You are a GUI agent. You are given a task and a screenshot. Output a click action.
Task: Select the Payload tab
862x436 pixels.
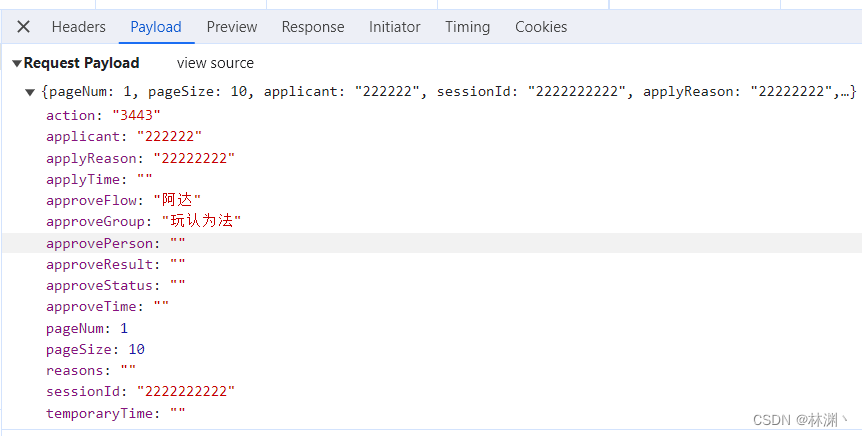point(156,27)
